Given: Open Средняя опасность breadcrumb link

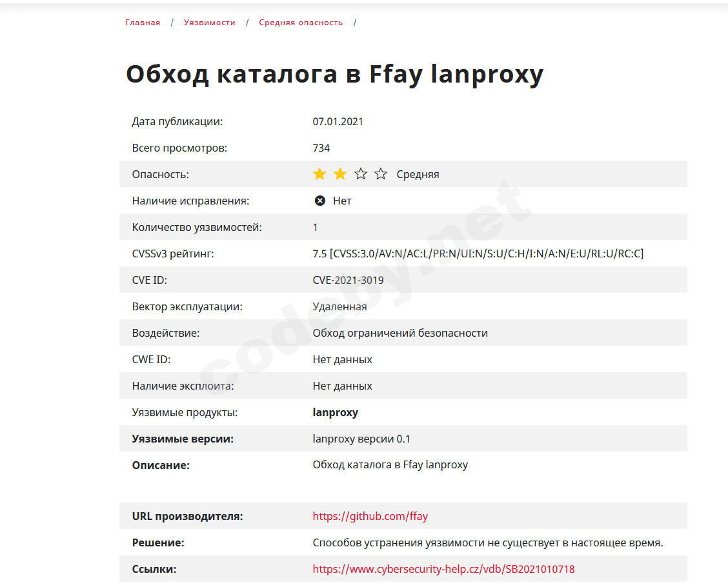Looking at the screenshot, I should tap(301, 23).
